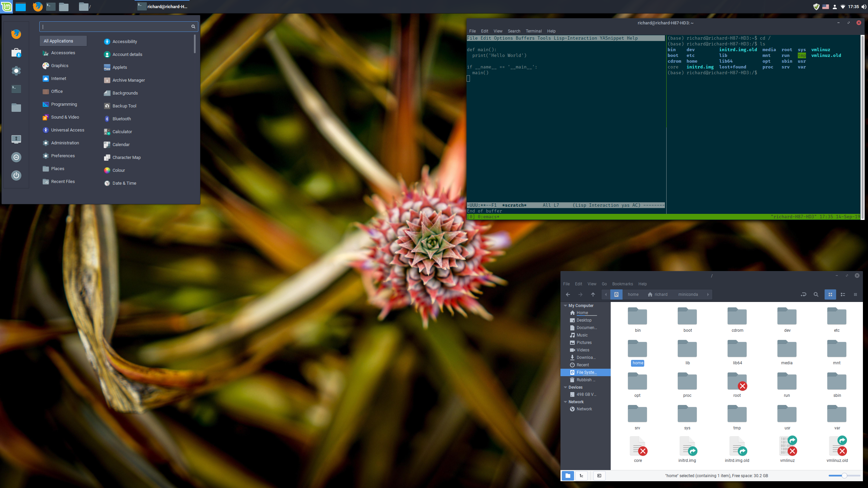
Task: Click the power icon in Mint menu
Action: pos(16,175)
